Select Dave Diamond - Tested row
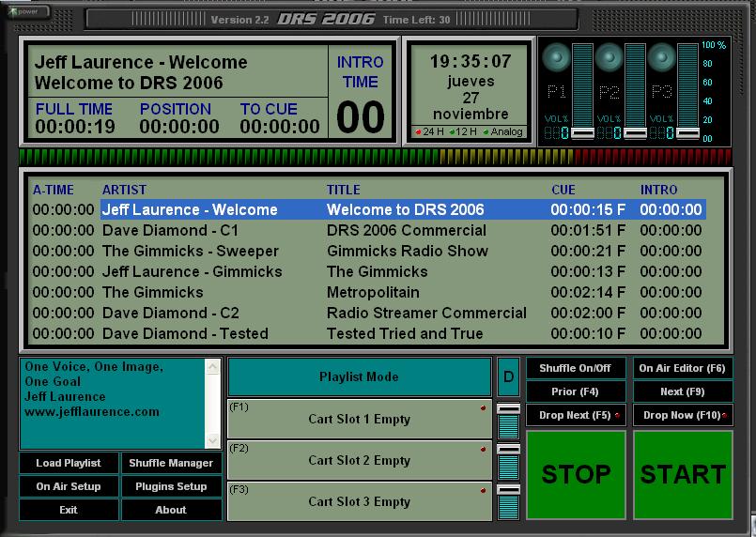This screenshot has width=756, height=537. click(x=369, y=334)
